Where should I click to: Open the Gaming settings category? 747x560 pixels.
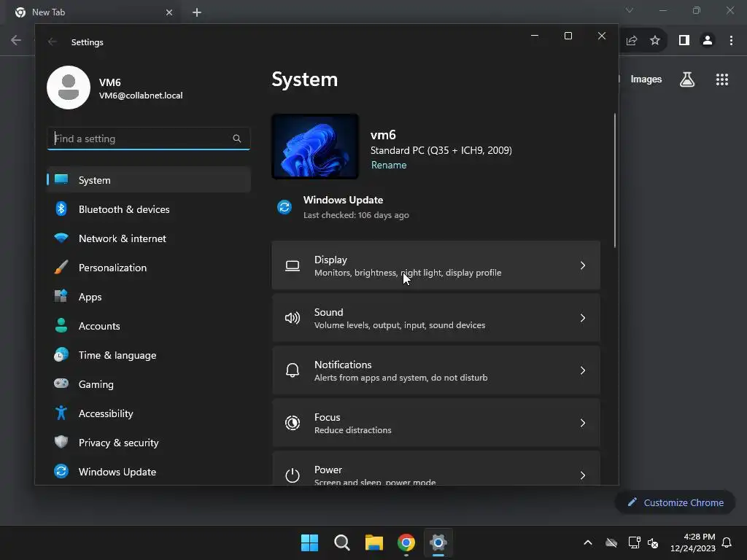point(149,384)
